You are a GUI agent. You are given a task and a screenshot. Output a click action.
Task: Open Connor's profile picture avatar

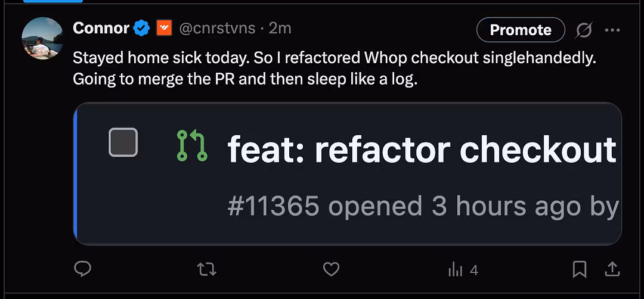[42, 38]
